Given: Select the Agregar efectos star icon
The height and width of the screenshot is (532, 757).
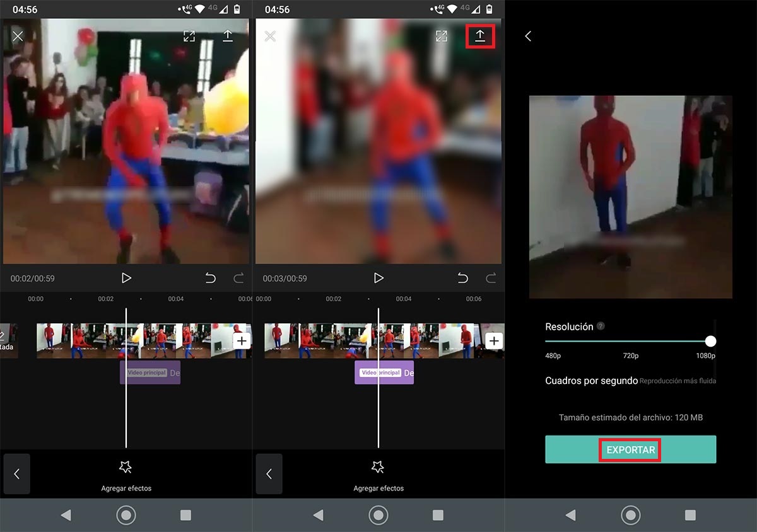Looking at the screenshot, I should click(126, 467).
